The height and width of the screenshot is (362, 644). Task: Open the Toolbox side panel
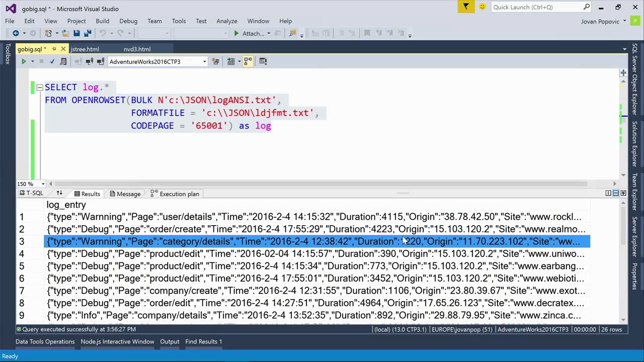tap(8, 54)
